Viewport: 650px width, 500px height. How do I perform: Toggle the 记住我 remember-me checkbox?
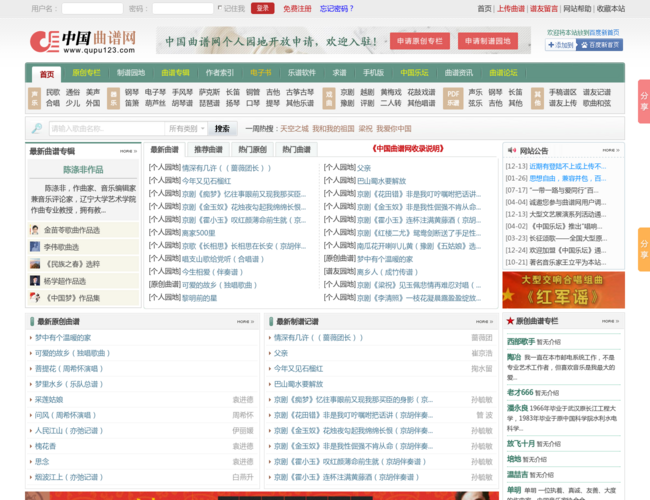point(219,8)
